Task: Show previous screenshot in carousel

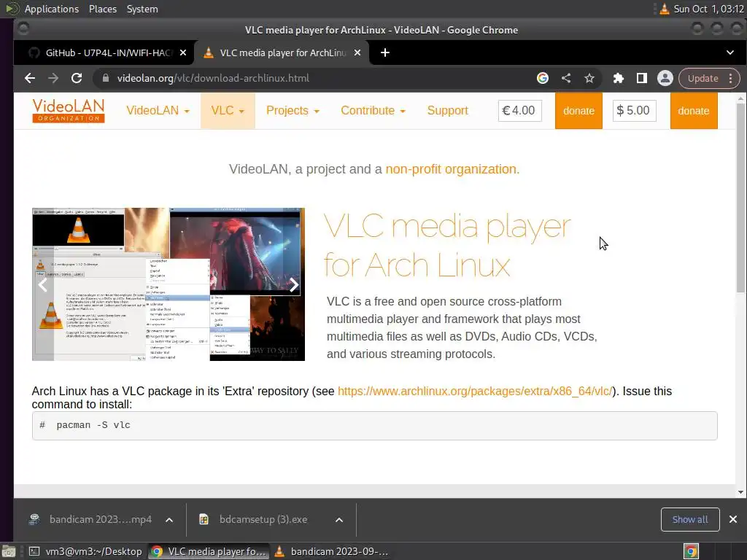Action: click(x=43, y=285)
